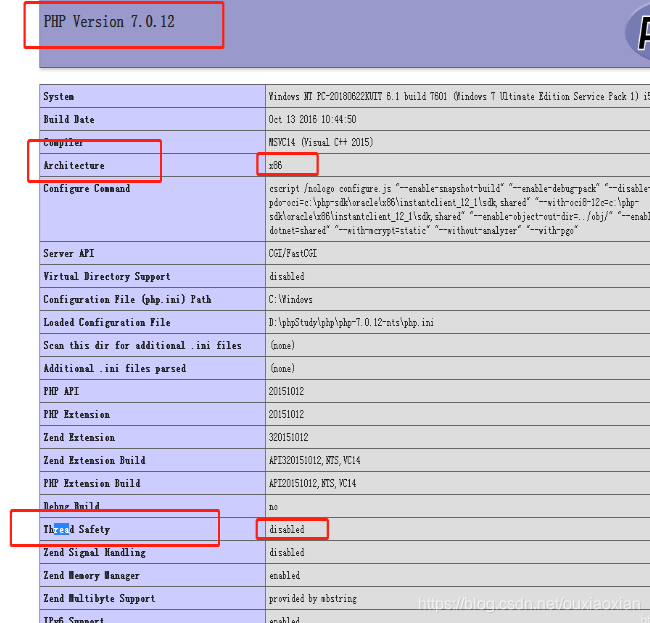Click the Oct 13 2016 10:44:50 value

pyautogui.click(x=312, y=119)
